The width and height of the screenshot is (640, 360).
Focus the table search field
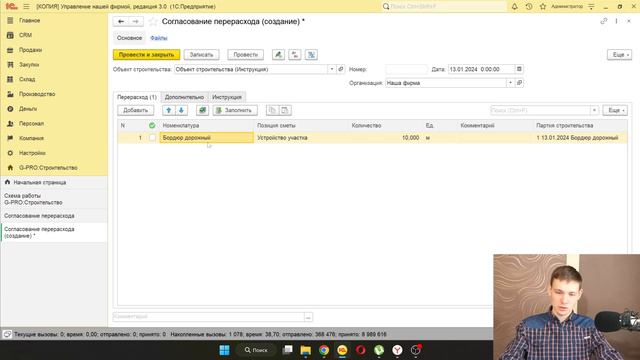click(x=540, y=110)
